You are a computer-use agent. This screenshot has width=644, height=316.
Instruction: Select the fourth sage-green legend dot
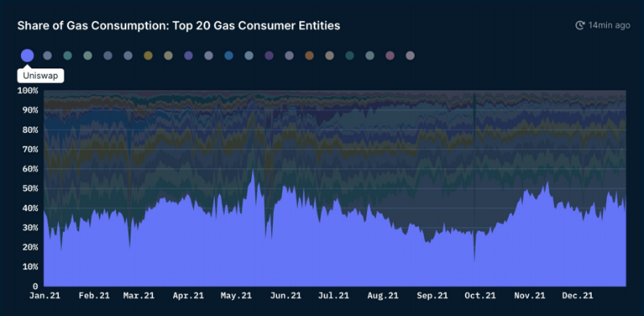(88, 56)
